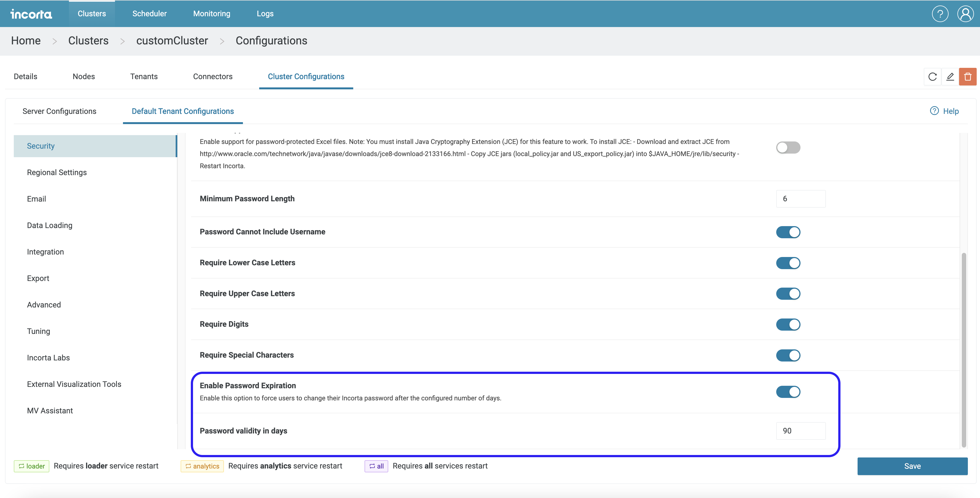Click the analytics restart badge icon
The image size is (980, 498).
click(202, 466)
